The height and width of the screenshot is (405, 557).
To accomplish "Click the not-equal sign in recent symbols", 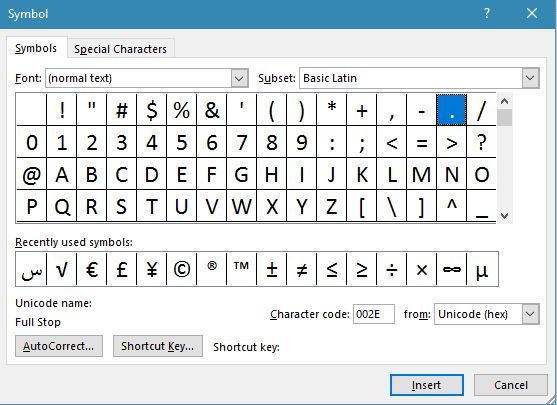I will (302, 269).
